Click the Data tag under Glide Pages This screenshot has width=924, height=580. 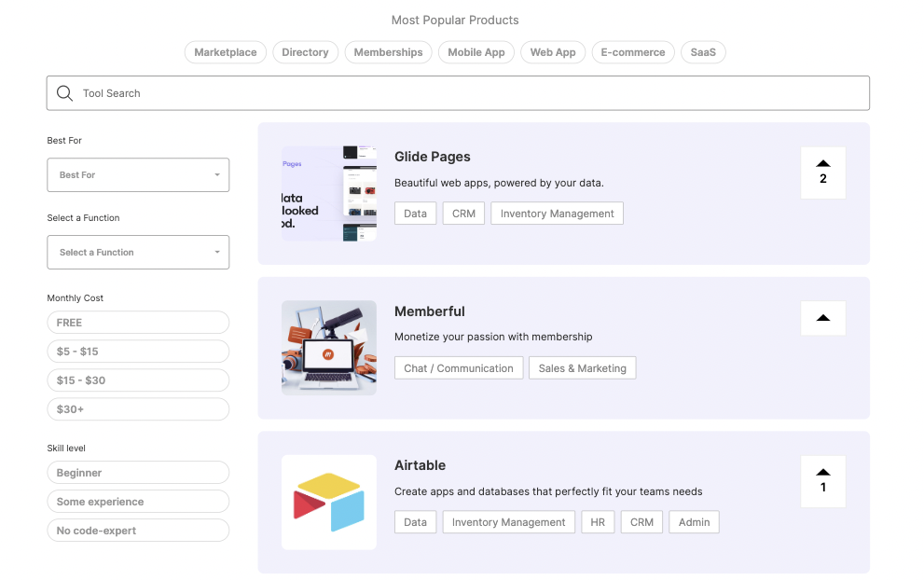click(416, 214)
